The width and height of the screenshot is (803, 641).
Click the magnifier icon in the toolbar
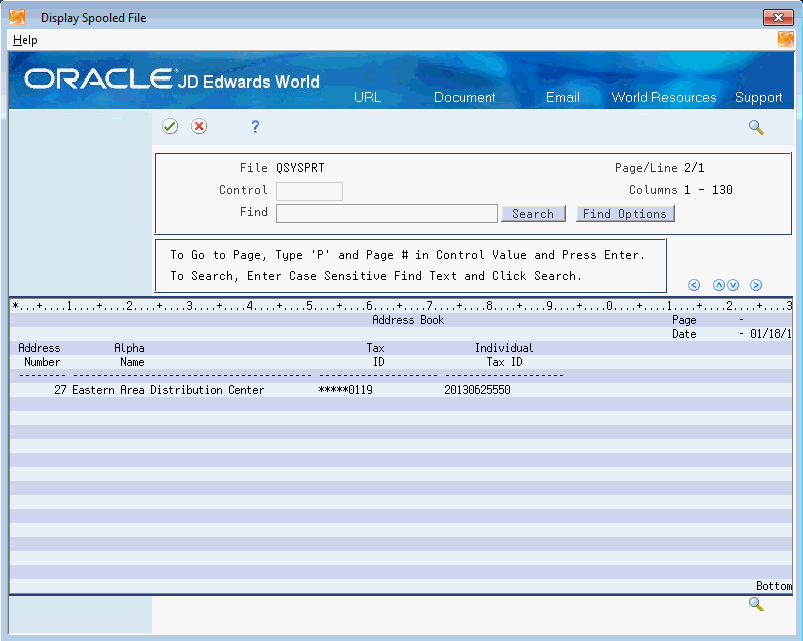756,127
